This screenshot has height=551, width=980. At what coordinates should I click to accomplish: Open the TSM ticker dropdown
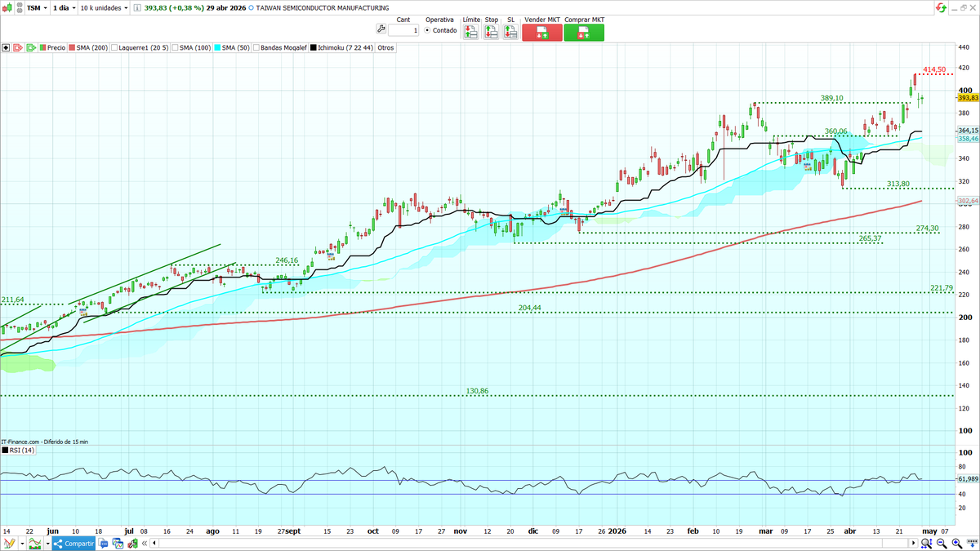(x=37, y=8)
